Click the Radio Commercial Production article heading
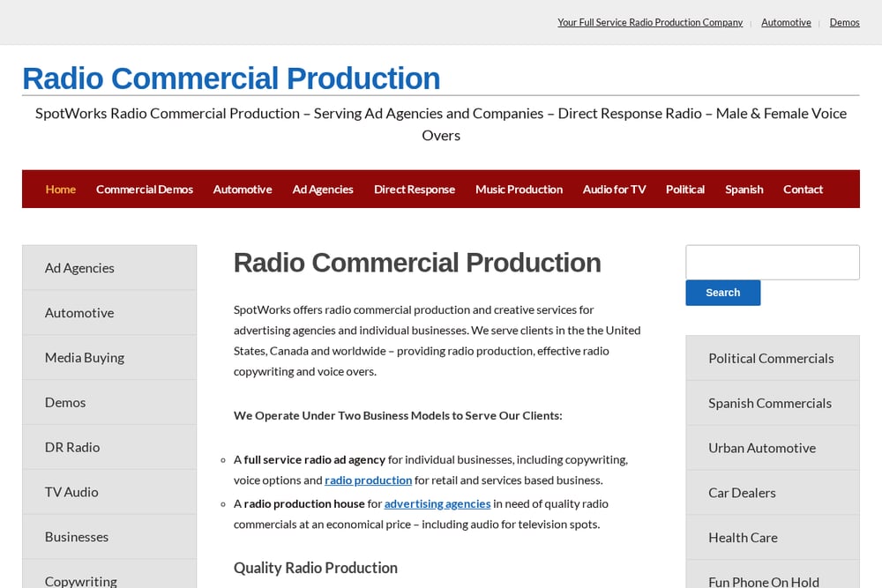The width and height of the screenshot is (882, 588). click(x=417, y=263)
